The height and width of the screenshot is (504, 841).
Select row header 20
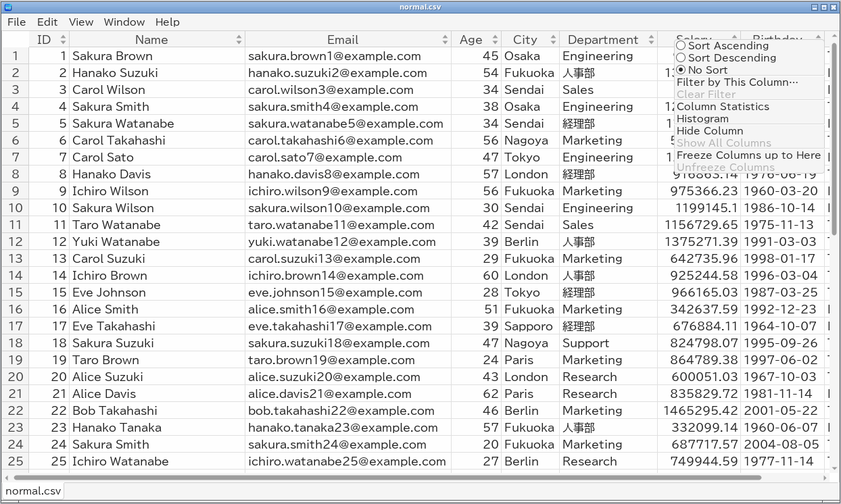click(16, 377)
